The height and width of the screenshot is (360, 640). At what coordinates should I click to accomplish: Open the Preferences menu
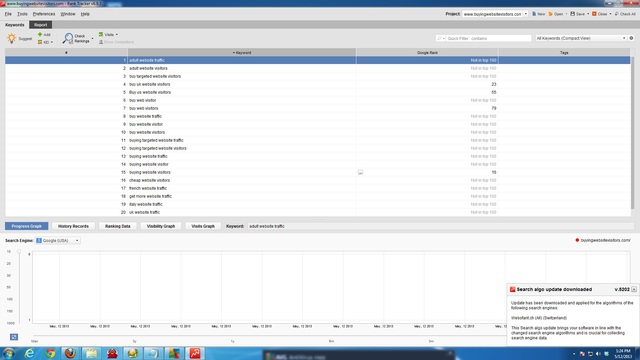point(44,14)
